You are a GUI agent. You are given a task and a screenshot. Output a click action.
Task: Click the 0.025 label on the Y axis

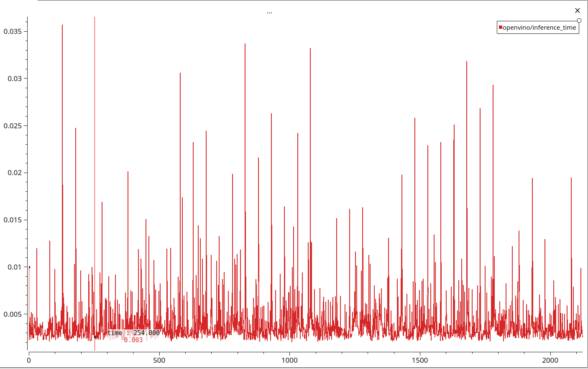click(x=13, y=126)
